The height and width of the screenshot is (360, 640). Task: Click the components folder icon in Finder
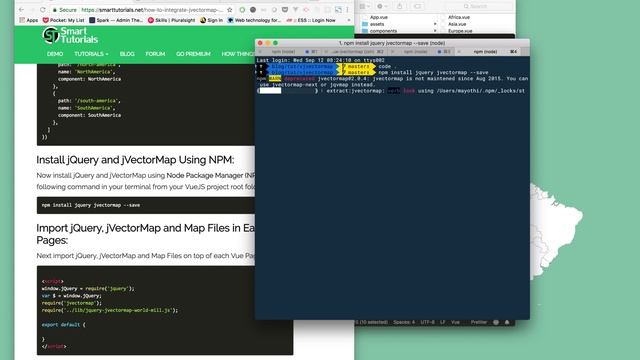point(365,31)
